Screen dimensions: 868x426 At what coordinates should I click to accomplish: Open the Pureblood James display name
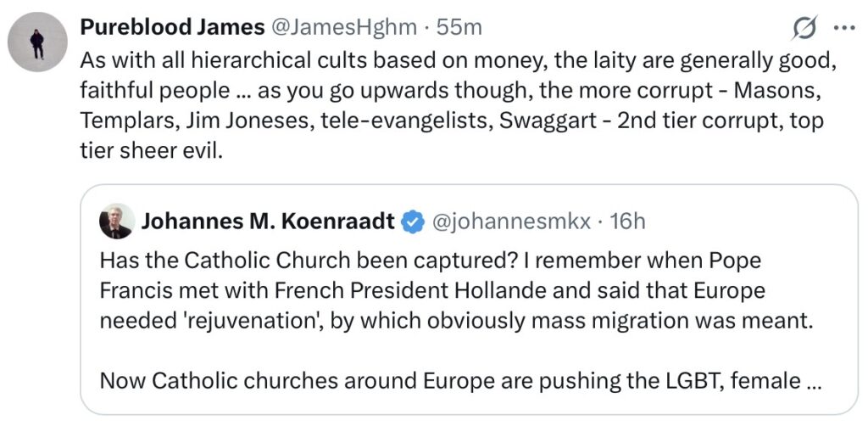pos(172,27)
